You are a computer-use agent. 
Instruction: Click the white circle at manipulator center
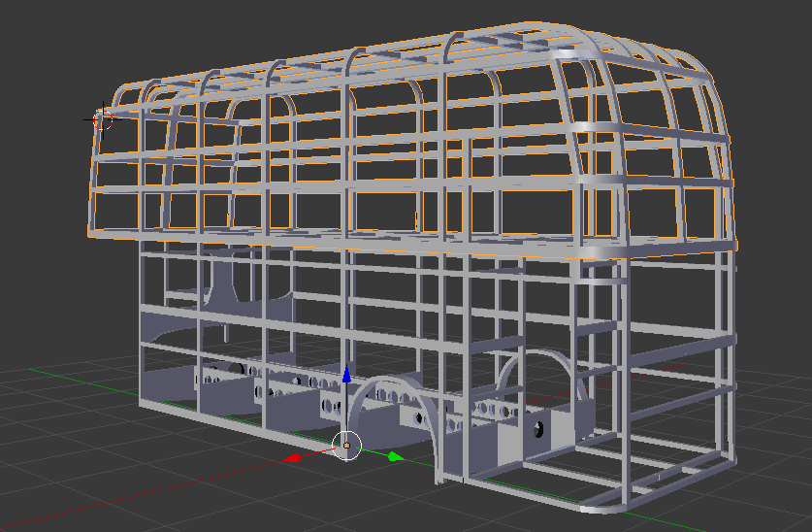click(x=346, y=445)
